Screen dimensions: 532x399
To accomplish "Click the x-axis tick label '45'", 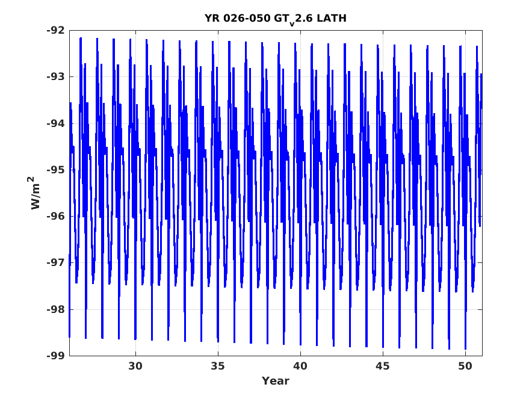I will pos(383,366).
